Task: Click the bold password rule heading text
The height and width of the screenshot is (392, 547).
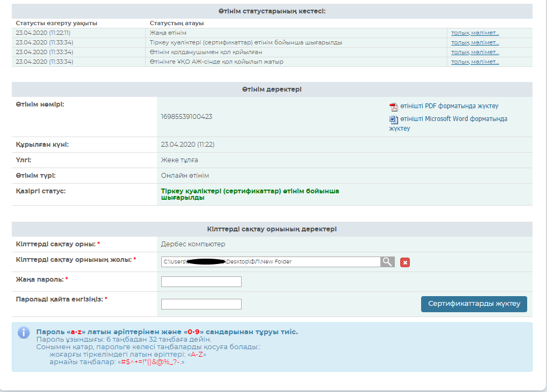Action: coord(167,332)
